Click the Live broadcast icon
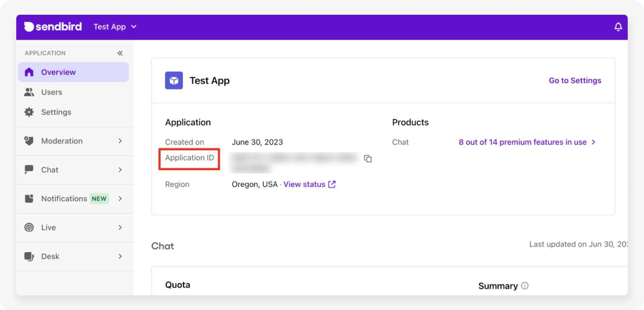This screenshot has height=310, width=644. [x=29, y=227]
